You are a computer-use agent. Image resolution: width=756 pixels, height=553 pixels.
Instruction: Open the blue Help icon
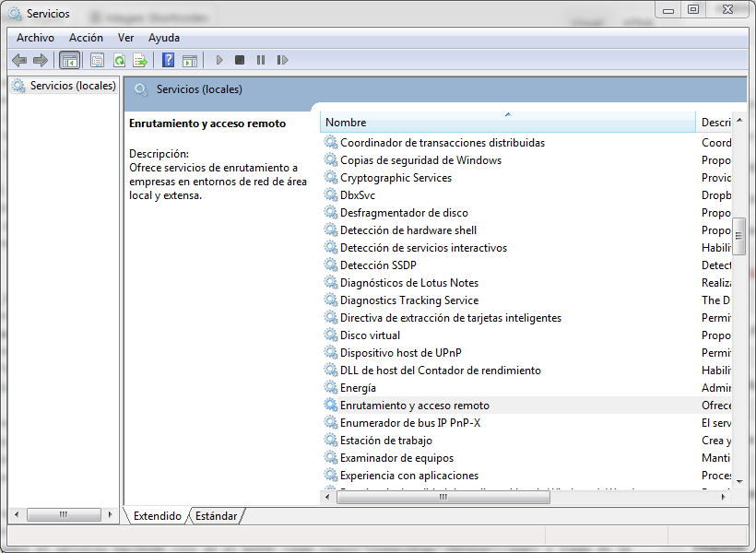(x=168, y=60)
